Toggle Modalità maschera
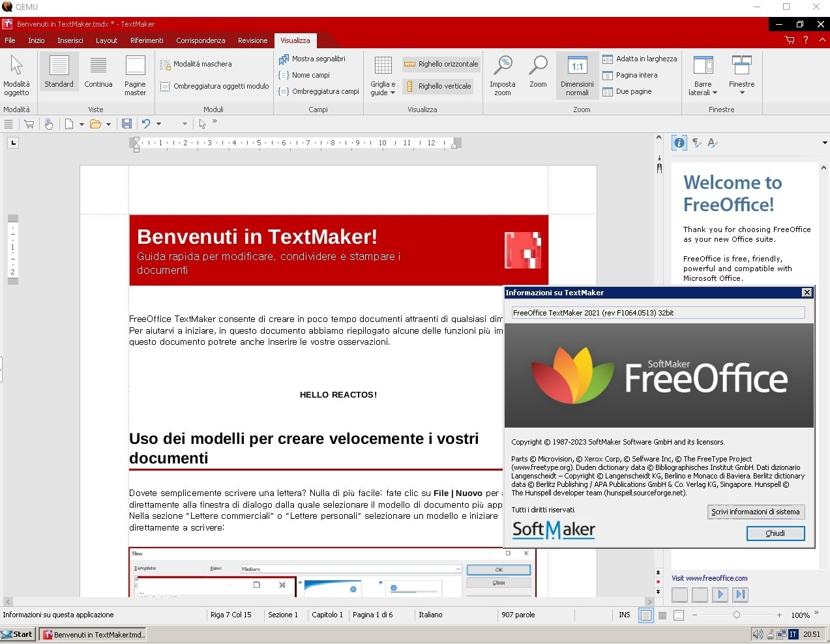This screenshot has height=644, width=830. click(x=196, y=64)
